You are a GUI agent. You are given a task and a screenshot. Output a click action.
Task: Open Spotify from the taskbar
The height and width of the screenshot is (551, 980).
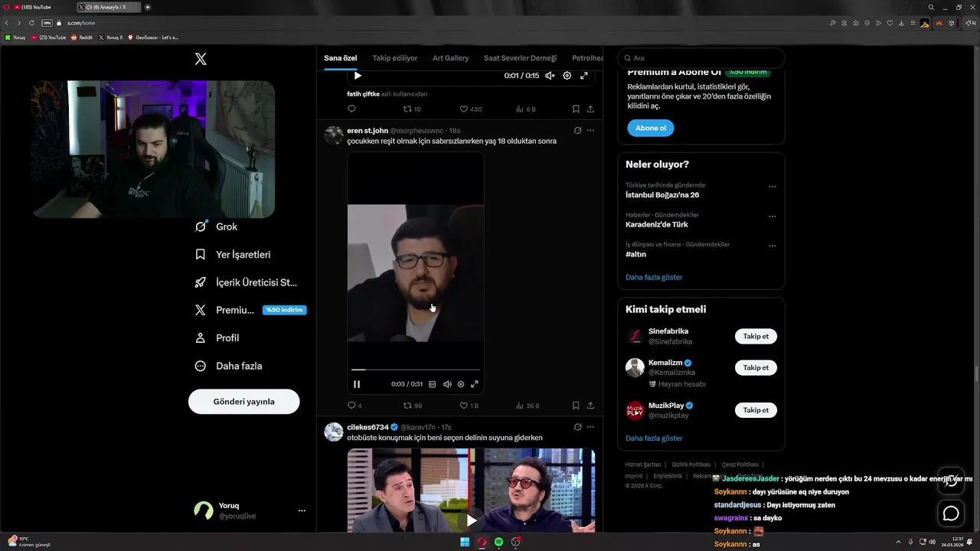[x=499, y=542]
